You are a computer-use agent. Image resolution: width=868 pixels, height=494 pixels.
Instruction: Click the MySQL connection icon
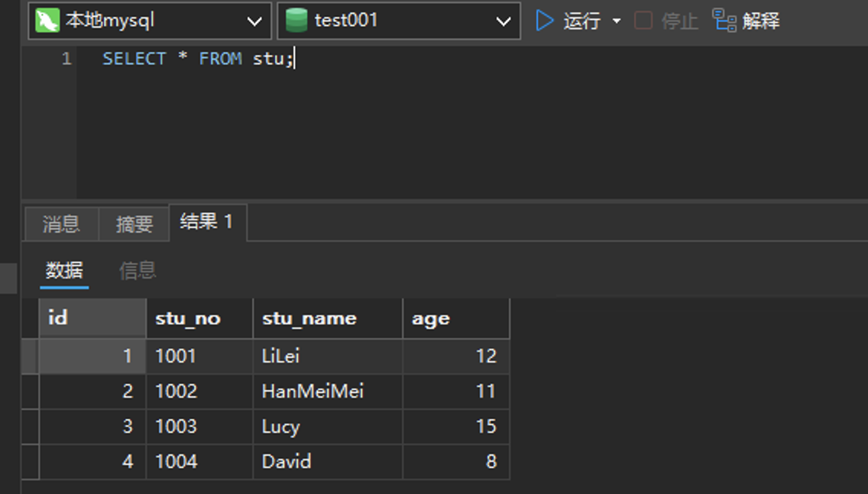click(47, 21)
